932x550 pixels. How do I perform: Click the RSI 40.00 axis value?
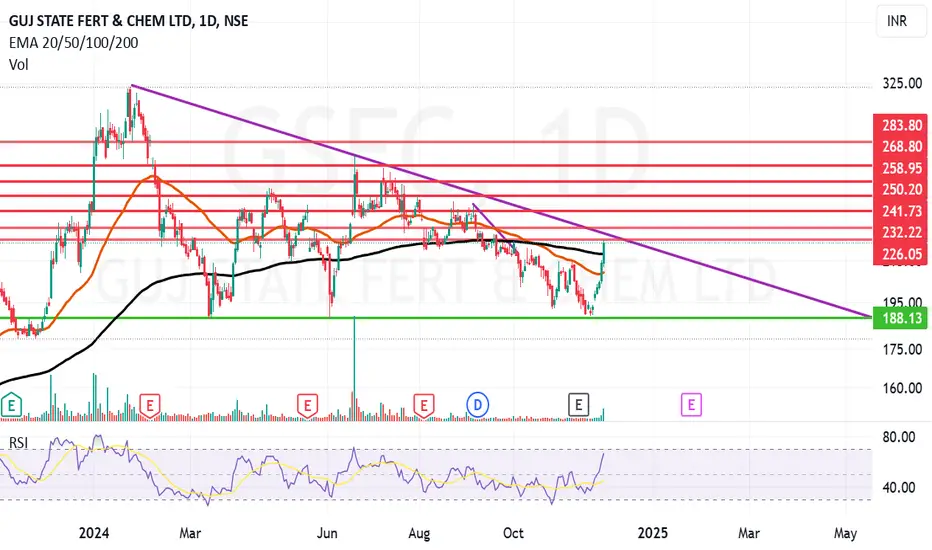tap(898, 488)
